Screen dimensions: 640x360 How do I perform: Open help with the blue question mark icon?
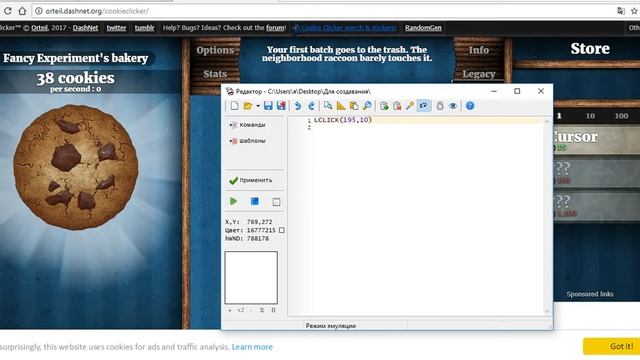pos(470,106)
